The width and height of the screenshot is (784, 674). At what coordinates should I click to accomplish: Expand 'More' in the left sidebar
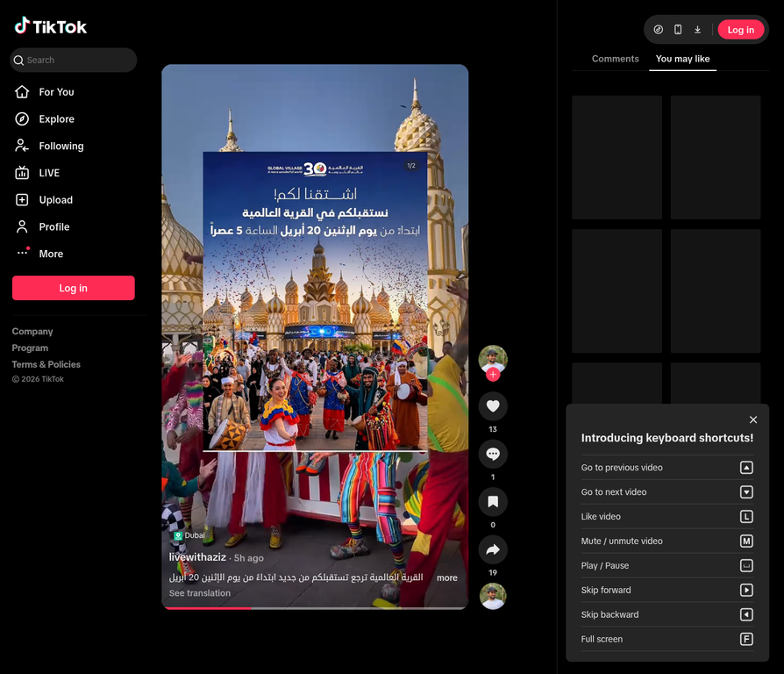click(49, 254)
